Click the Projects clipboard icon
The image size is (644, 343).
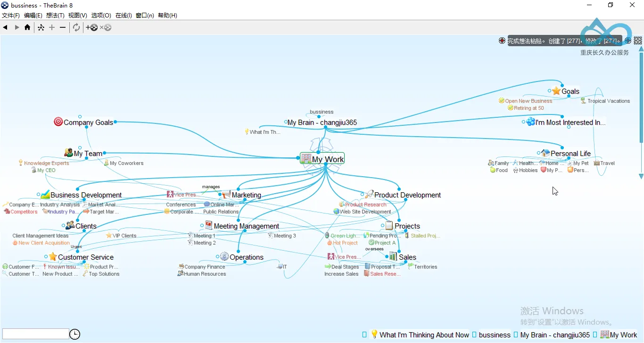pyautogui.click(x=389, y=225)
